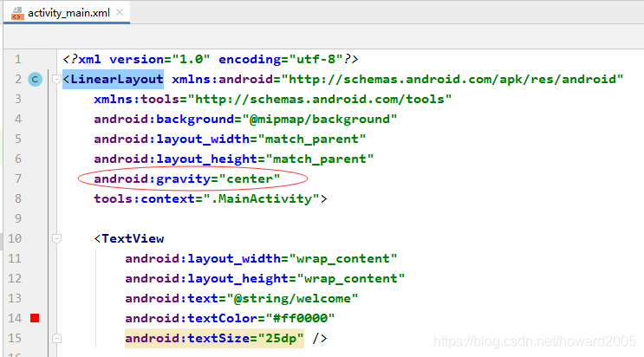Screen dimensions: 644x357
Task: Click the xml version declaration on line 1
Action: pos(211,60)
